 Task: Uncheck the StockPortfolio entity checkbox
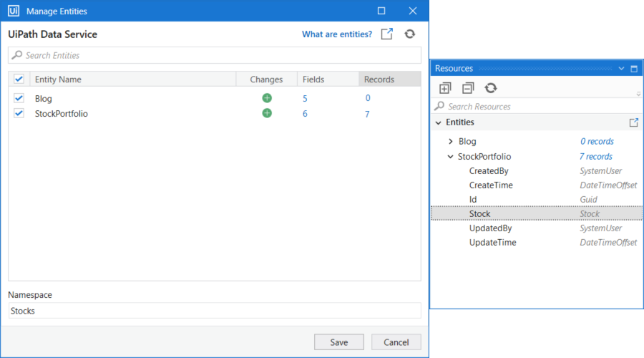pyautogui.click(x=19, y=113)
